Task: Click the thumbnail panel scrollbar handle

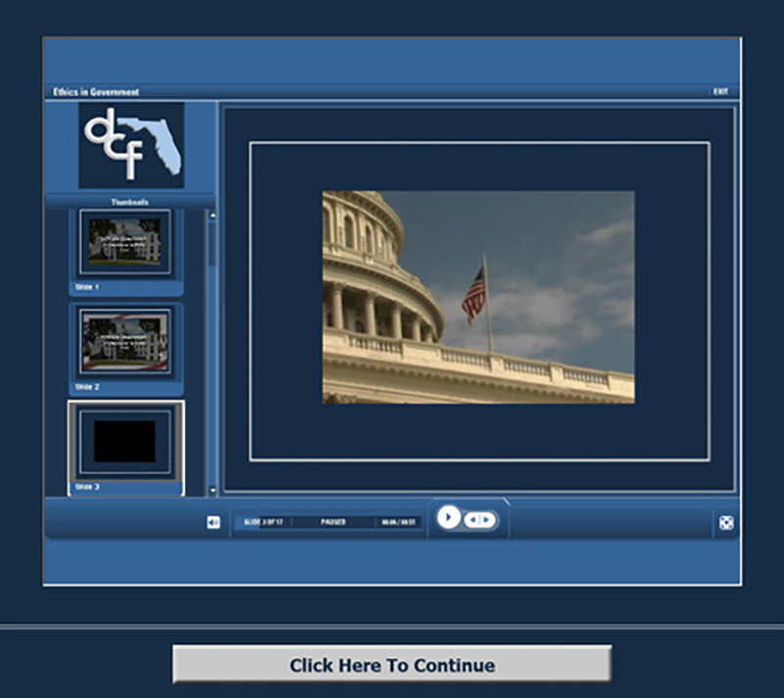Action: (x=213, y=245)
